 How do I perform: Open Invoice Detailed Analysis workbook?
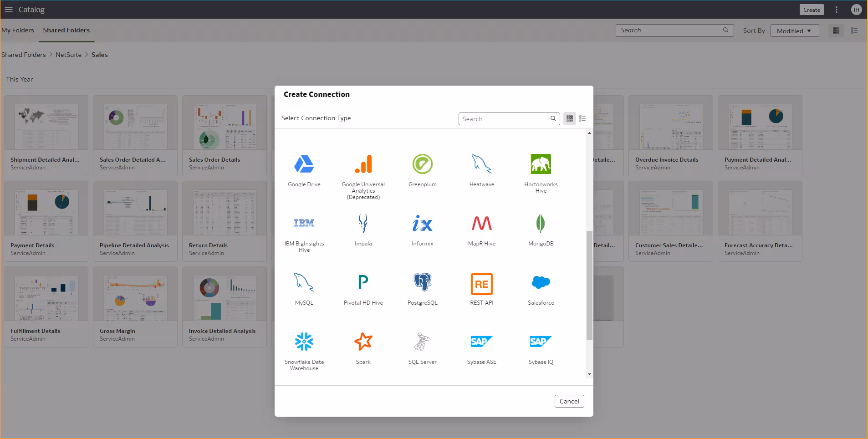(x=225, y=306)
